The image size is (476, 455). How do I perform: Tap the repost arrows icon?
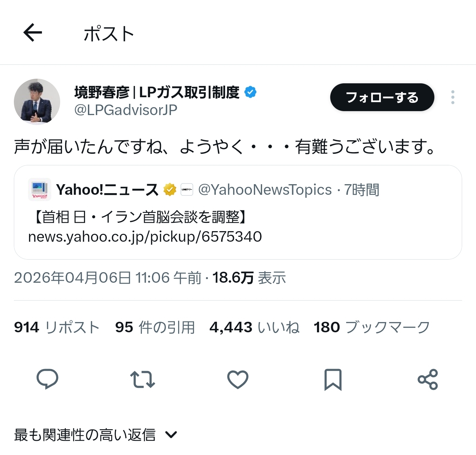pyautogui.click(x=142, y=379)
